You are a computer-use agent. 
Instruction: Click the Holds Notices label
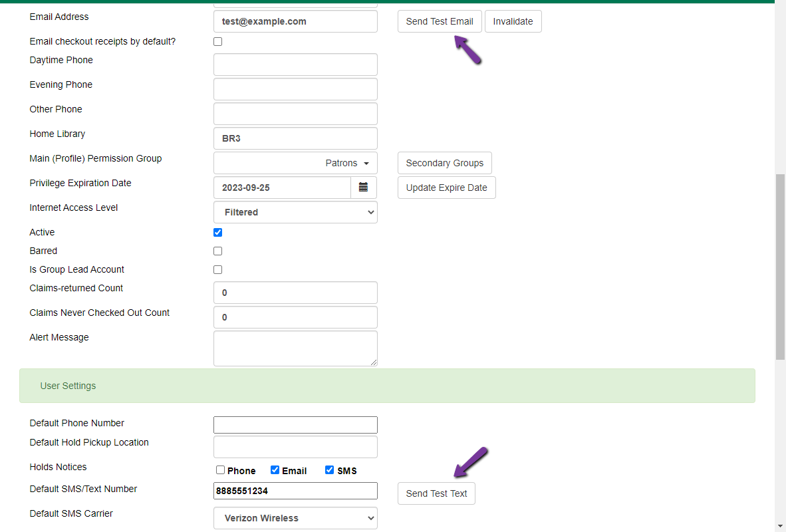58,467
